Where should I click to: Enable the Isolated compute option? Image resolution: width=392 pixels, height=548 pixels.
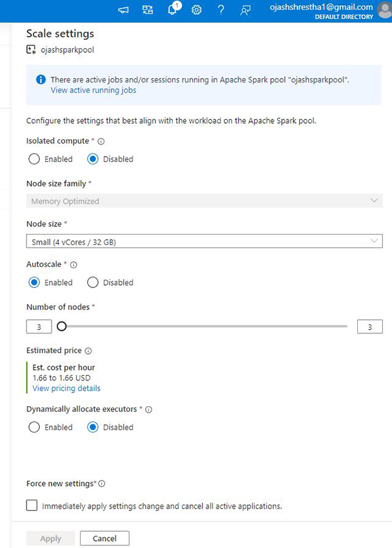tap(34, 159)
